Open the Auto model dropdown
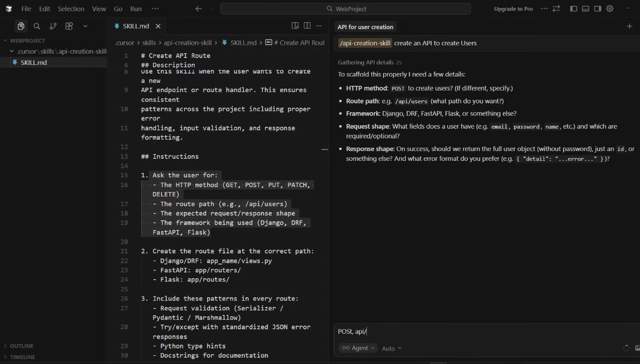This screenshot has height=364, width=640. (391, 349)
